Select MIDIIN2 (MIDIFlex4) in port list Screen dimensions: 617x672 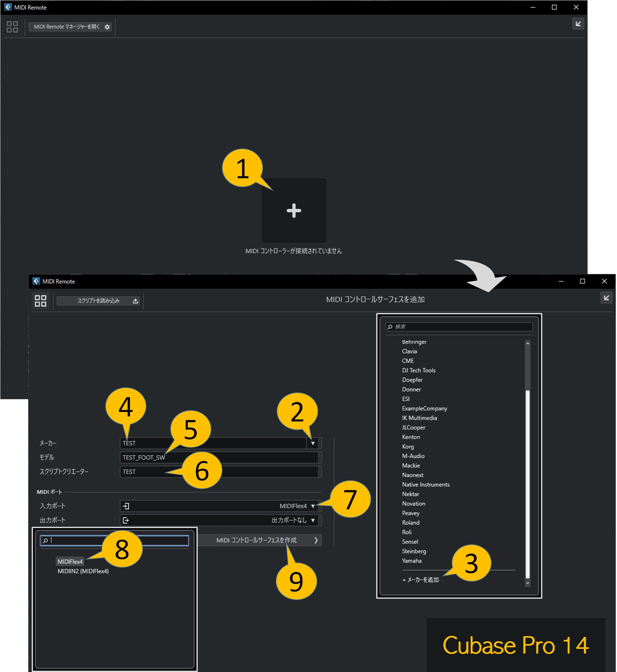[x=83, y=571]
